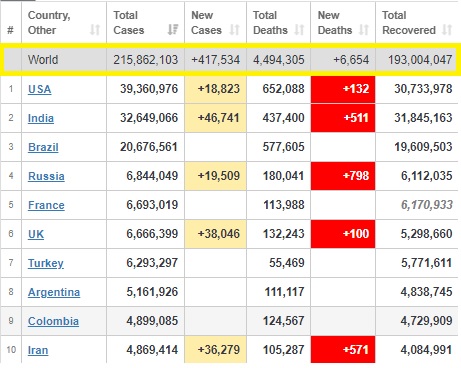The width and height of the screenshot is (461, 368).
Task: Follow the France link
Action: [x=46, y=205]
